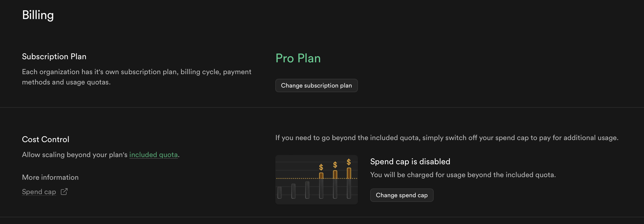Click the Change subscription plan button
This screenshot has height=224, width=644.
[x=316, y=85]
